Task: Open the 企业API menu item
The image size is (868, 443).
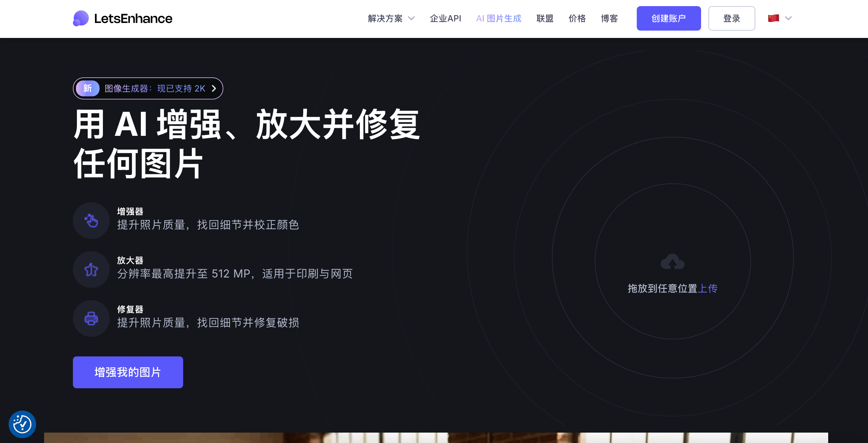Action: tap(445, 18)
